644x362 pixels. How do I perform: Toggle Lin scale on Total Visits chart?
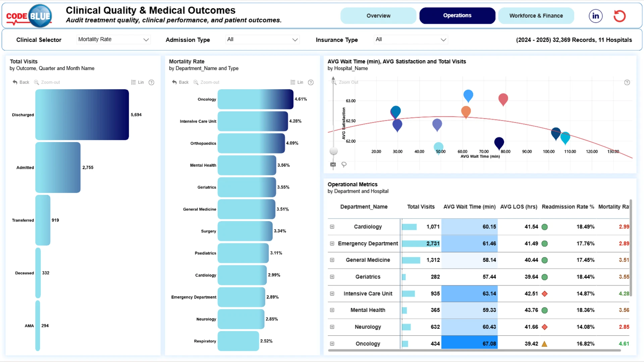(138, 82)
